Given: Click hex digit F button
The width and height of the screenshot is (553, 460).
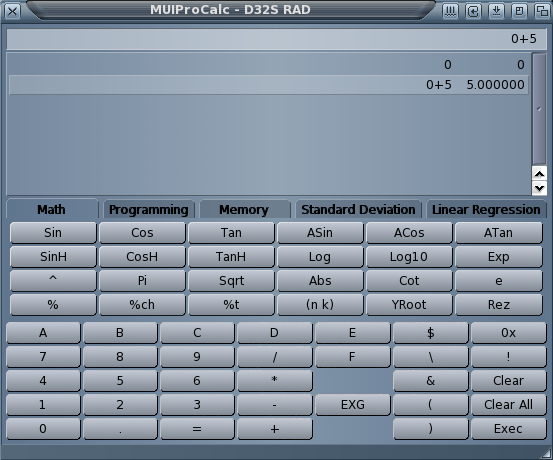Looking at the screenshot, I should [x=352, y=357].
